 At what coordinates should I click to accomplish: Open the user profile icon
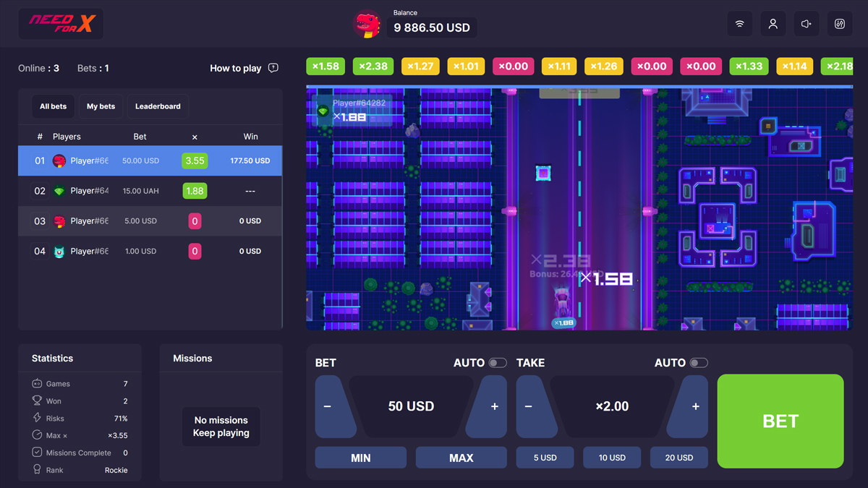point(773,24)
